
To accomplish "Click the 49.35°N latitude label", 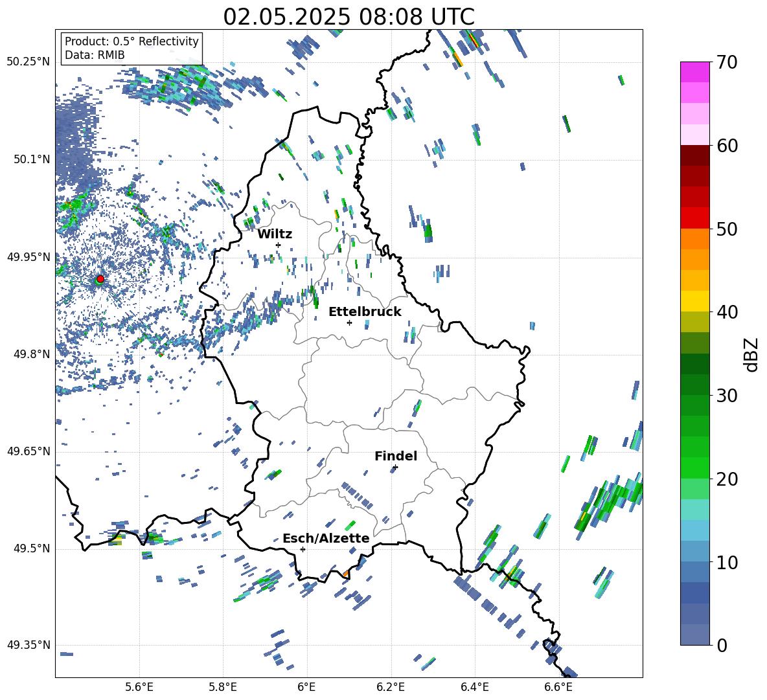I will click(29, 645).
